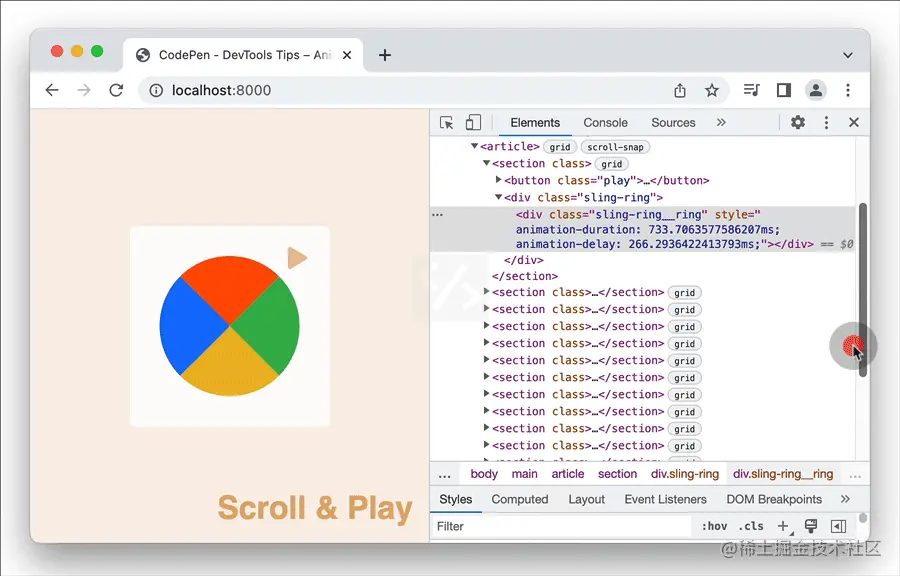Open DevTools settings gear
Viewport: 900px width, 576px height.
coord(798,122)
